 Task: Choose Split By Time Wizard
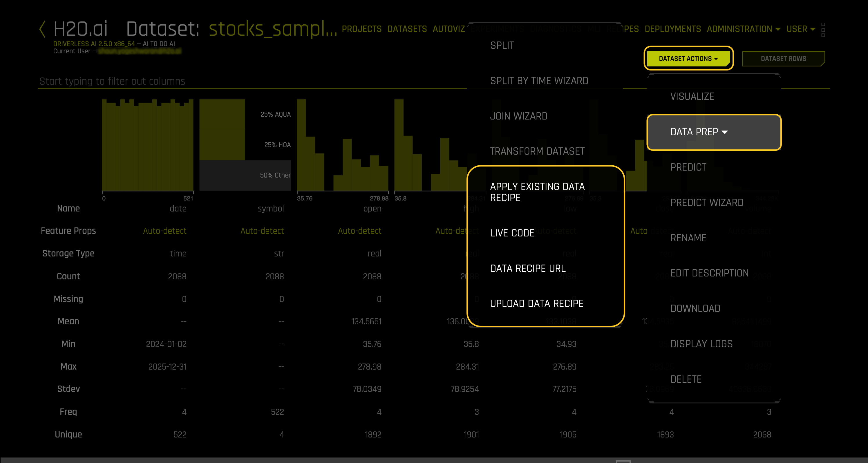539,81
